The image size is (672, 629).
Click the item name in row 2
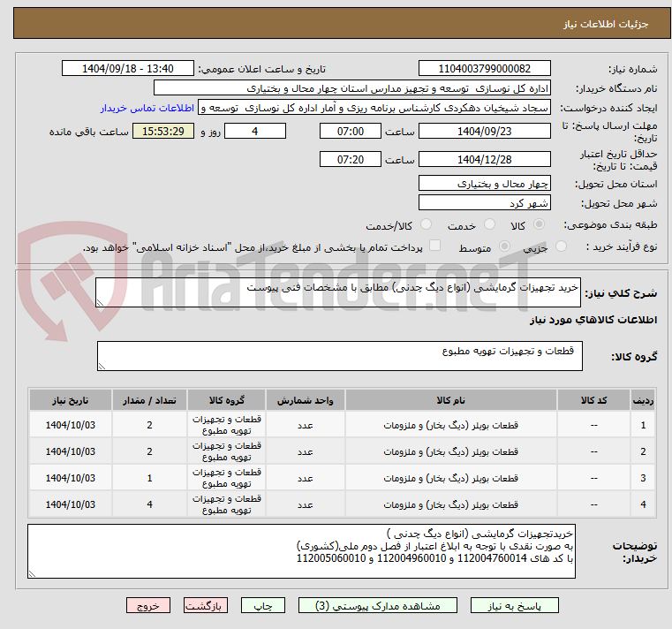coord(451,452)
